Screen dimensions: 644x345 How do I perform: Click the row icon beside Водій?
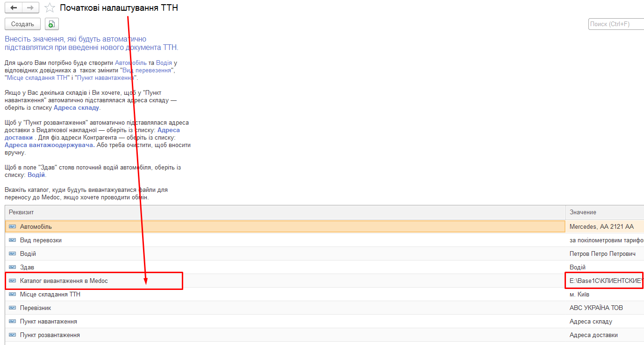[13, 253]
